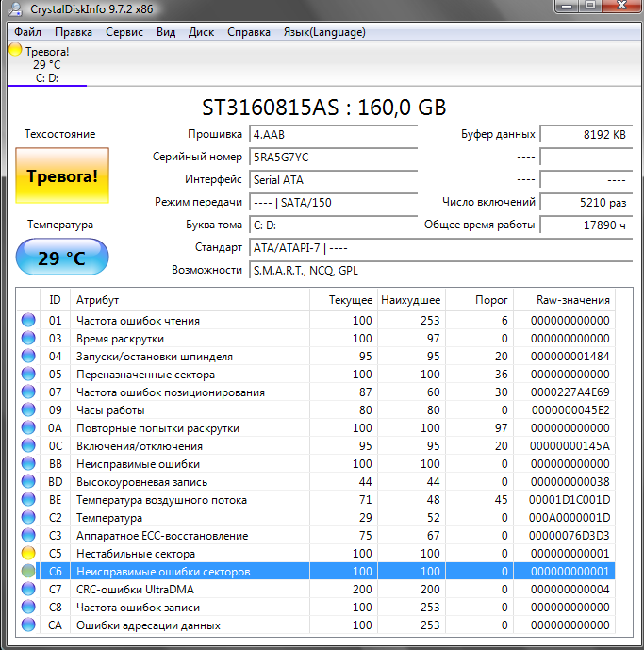This screenshot has width=644, height=650.
Task: Click yellow warning icon for C5 Нестабильные сектора
Action: coord(28,553)
